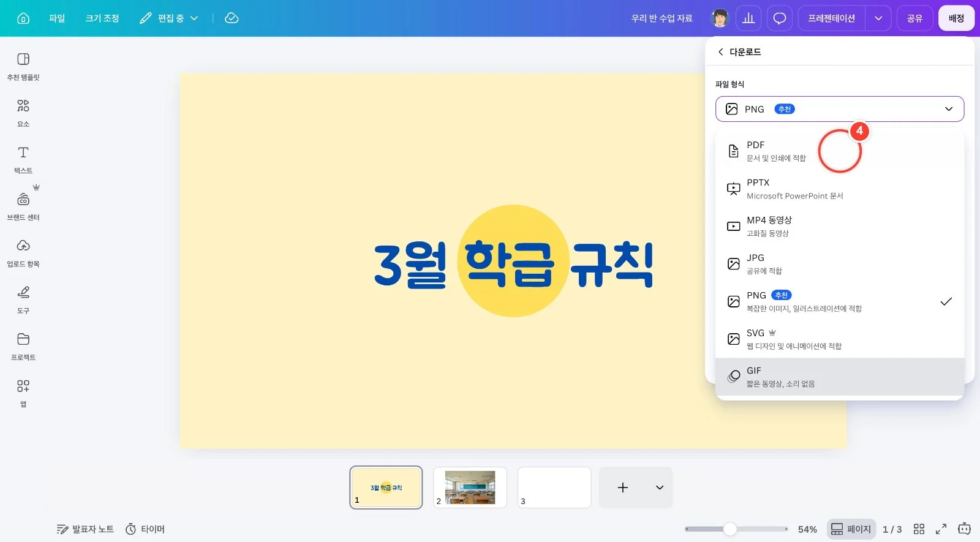Viewport: 980px width, 542px height.
Task: Click the cloud save status icon
Action: point(232,18)
